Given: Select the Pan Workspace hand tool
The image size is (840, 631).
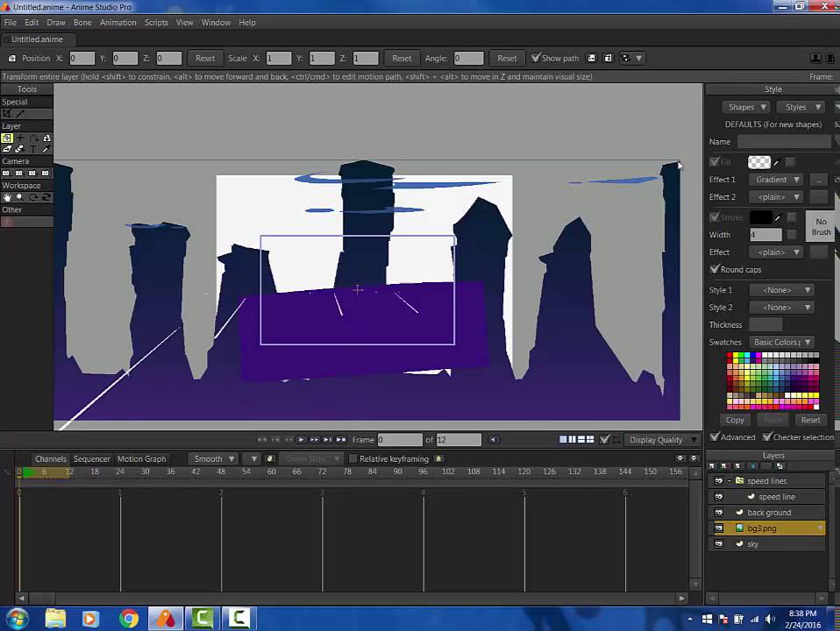Looking at the screenshot, I should (6, 197).
